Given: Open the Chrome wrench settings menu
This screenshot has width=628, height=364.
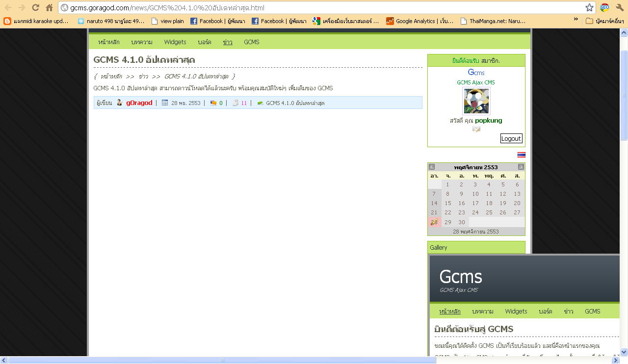Looking at the screenshot, I should (620, 7).
